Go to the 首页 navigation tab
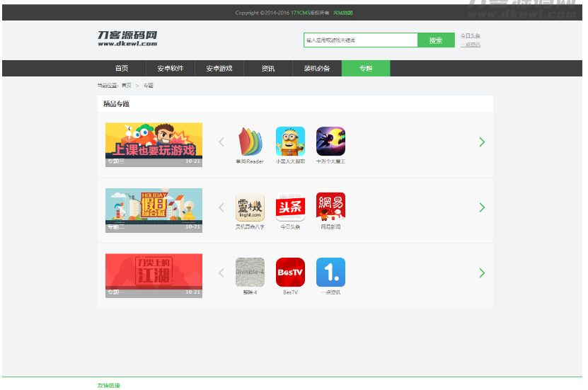 pyautogui.click(x=122, y=69)
